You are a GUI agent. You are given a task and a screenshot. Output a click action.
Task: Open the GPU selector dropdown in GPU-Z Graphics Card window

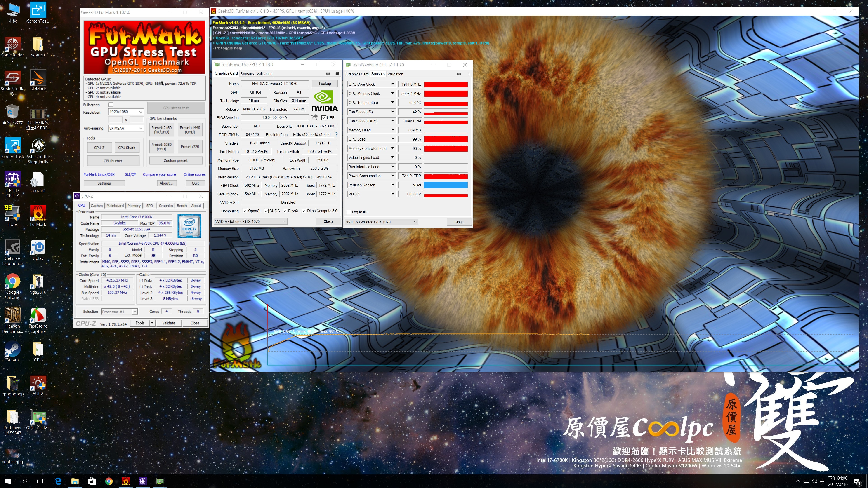tap(250, 221)
